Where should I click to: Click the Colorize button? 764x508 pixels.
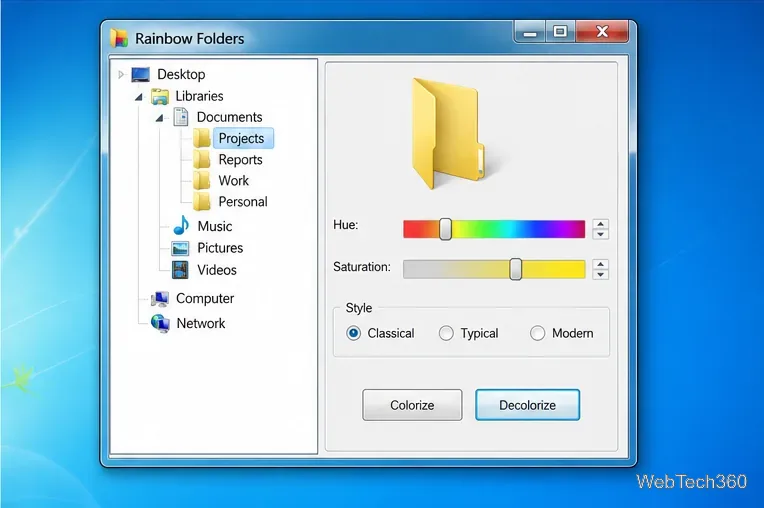tap(412, 405)
